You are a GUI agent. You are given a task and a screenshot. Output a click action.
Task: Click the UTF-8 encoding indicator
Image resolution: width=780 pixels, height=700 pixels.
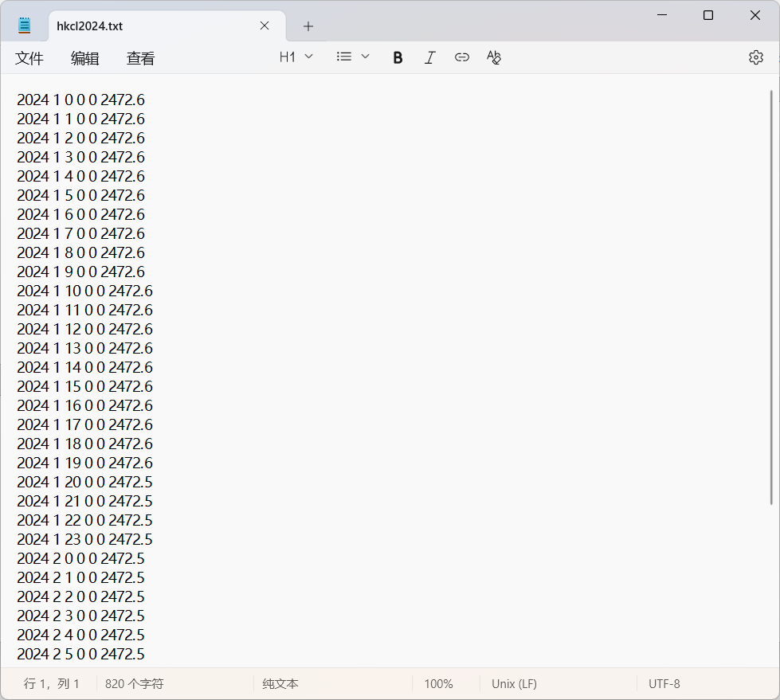pyautogui.click(x=664, y=684)
